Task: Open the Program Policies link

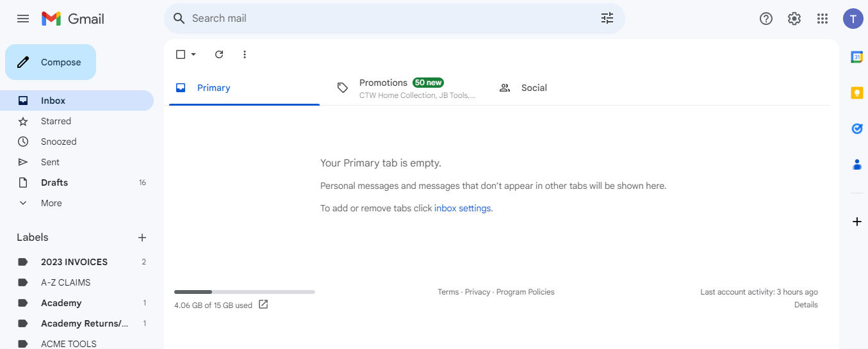Action: pyautogui.click(x=525, y=292)
